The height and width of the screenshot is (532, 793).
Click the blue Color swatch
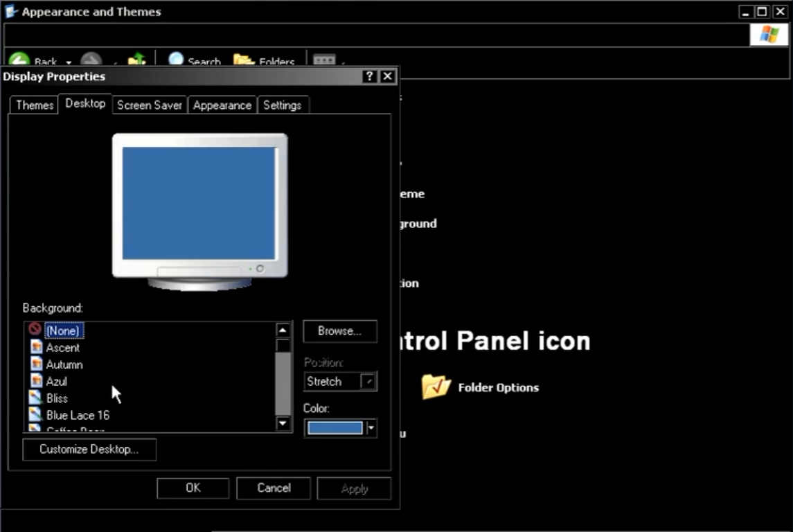[x=335, y=428]
